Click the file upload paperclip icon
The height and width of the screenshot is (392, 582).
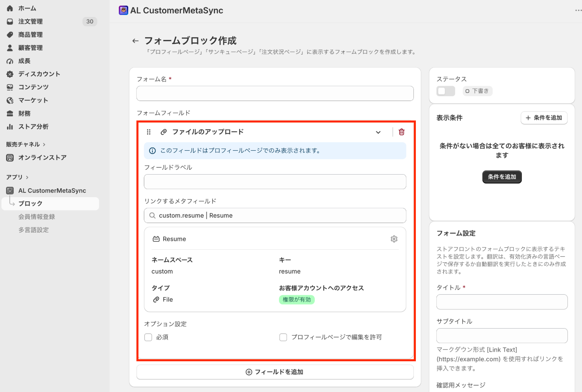tap(164, 132)
